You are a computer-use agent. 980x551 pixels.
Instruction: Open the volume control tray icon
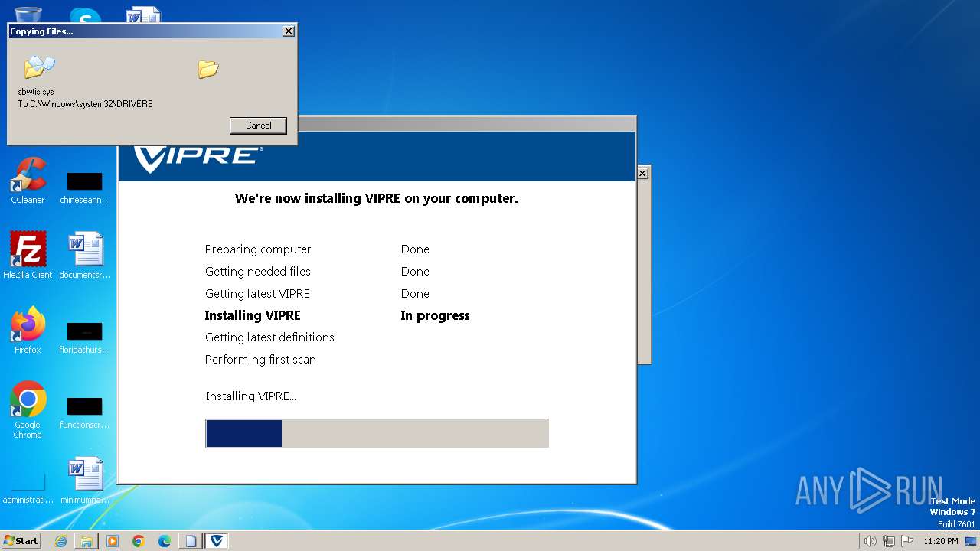(870, 541)
